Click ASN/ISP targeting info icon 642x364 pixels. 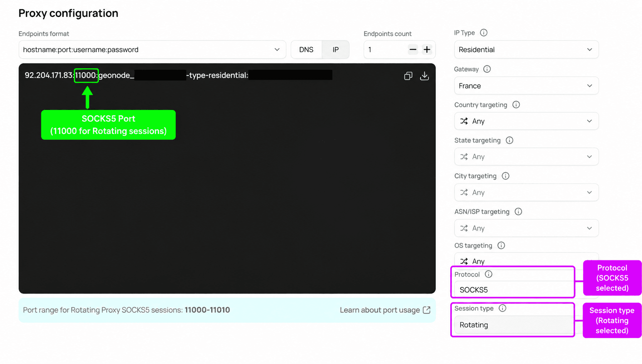[518, 211]
